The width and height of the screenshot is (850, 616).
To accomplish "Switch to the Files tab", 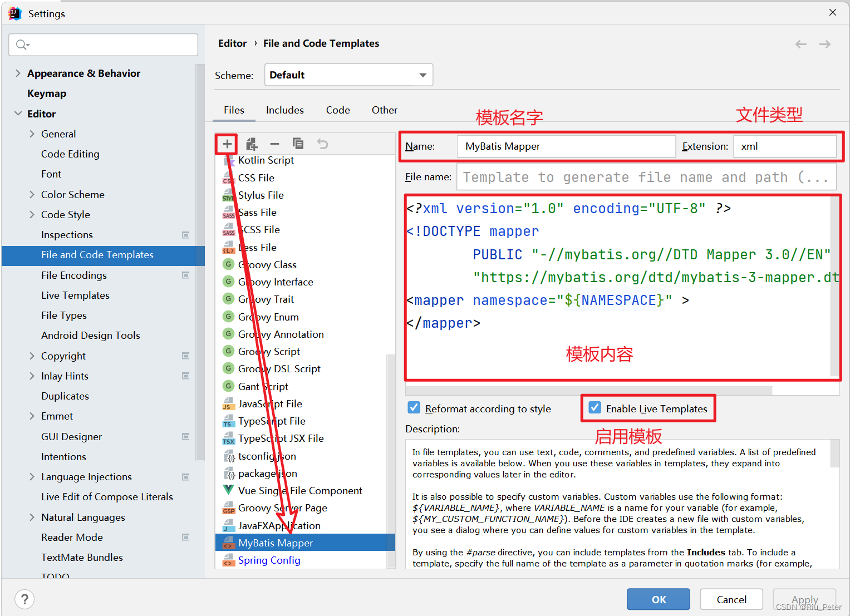I will click(234, 110).
